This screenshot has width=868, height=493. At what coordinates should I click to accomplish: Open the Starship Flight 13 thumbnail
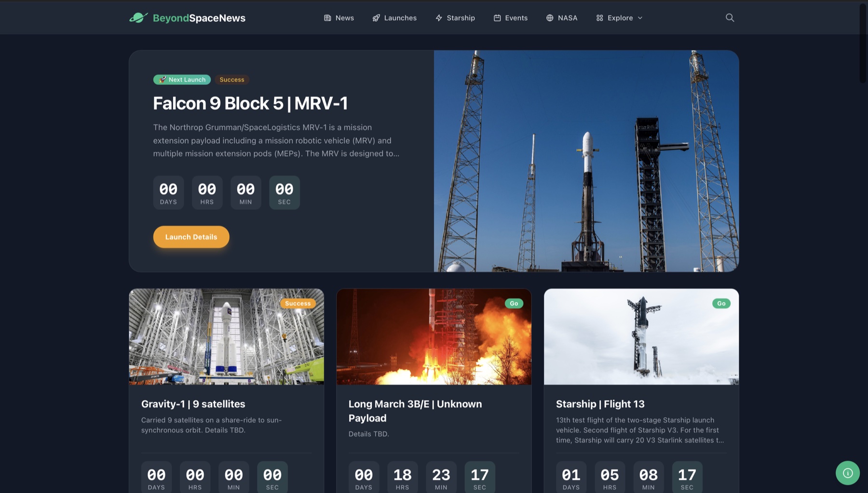click(x=641, y=336)
